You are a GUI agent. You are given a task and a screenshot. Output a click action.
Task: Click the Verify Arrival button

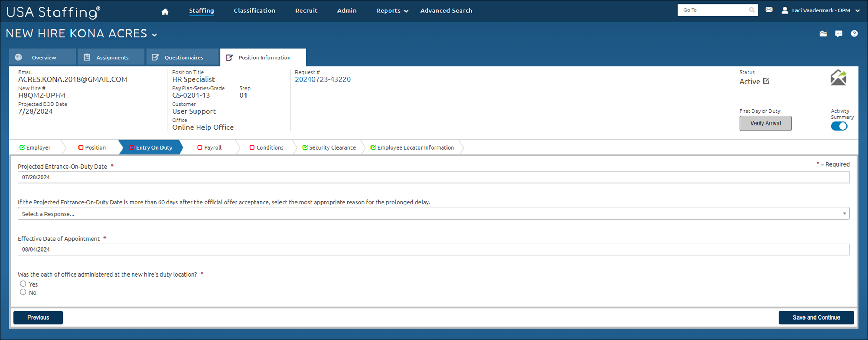click(x=765, y=124)
